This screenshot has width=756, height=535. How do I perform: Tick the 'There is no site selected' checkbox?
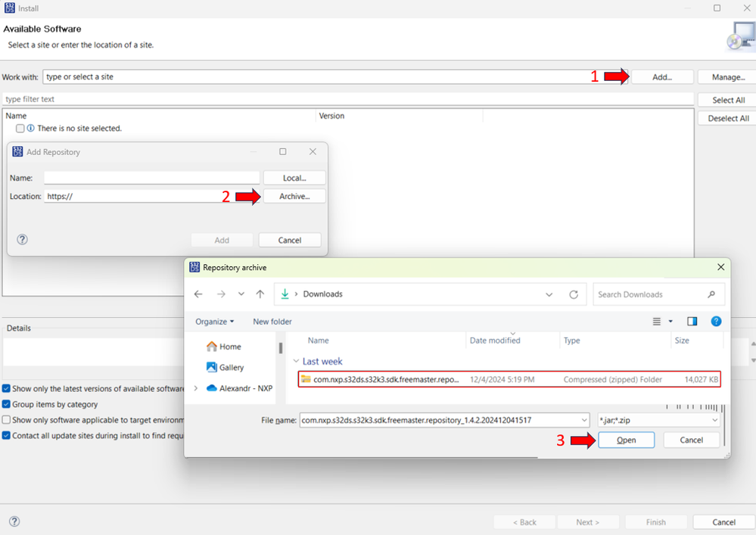20,129
